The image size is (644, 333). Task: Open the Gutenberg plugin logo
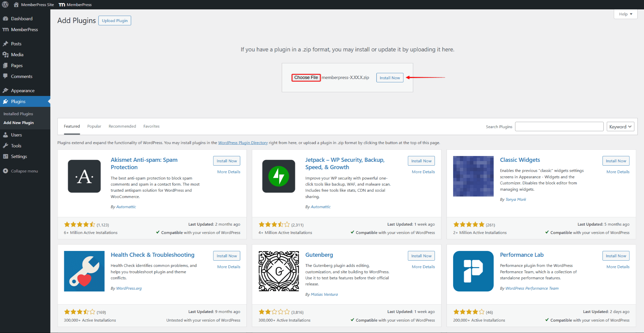pyautogui.click(x=278, y=271)
